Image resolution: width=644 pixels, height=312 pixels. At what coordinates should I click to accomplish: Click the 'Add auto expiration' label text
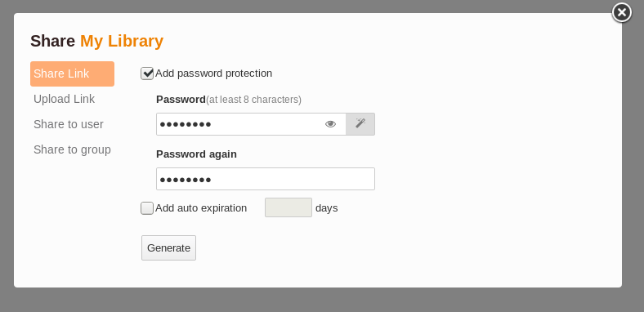(201, 208)
